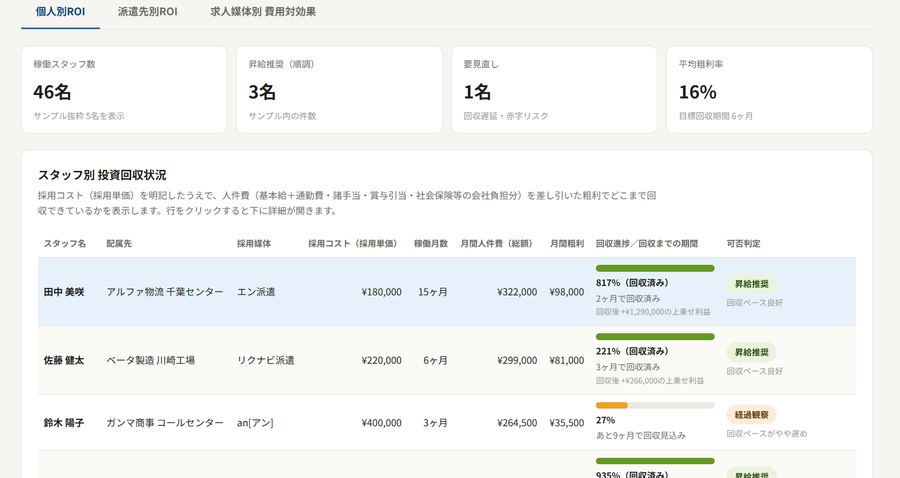Click the ¥322,000 monthly labor cost
This screenshot has height=478, width=900.
pos(517,292)
